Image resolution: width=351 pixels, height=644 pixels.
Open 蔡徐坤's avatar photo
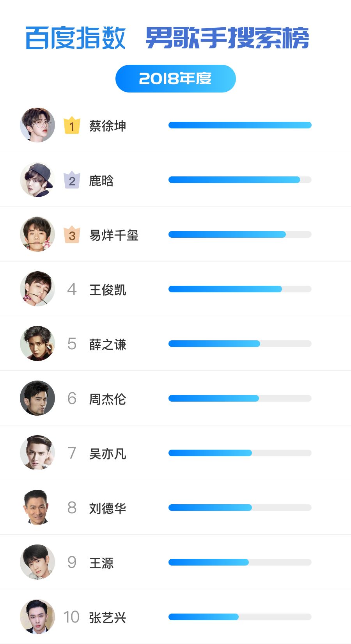(x=37, y=125)
